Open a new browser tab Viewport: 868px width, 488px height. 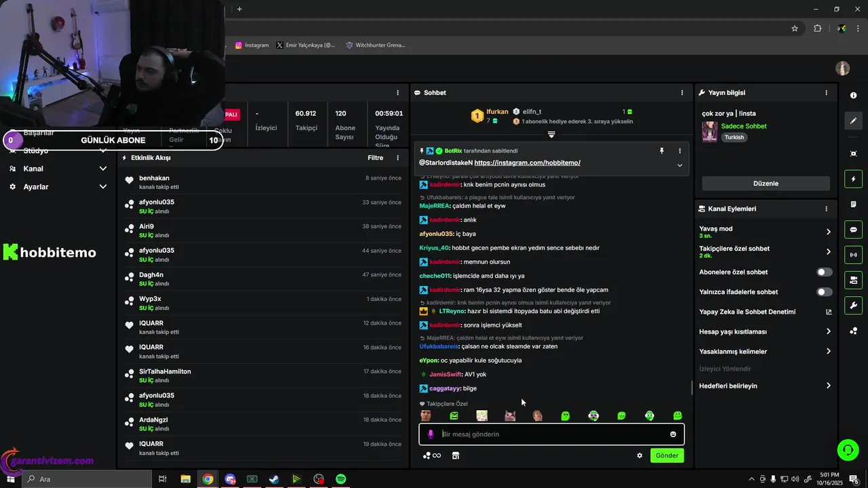pyautogui.click(x=239, y=9)
